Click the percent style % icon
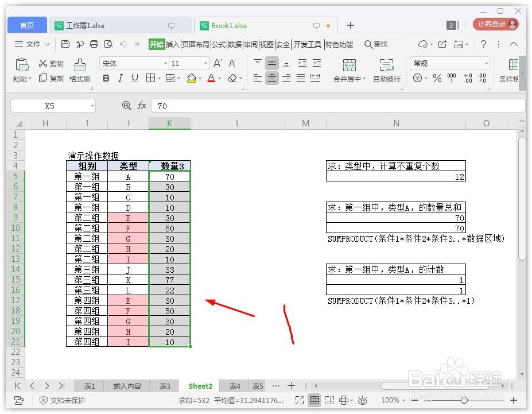This screenshot has height=414, width=532. coord(437,78)
